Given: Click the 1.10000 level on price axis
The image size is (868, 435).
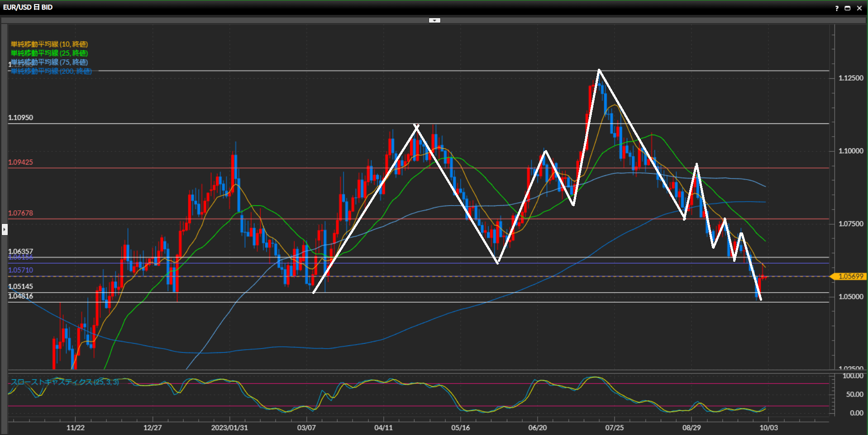Looking at the screenshot, I should pyautogui.click(x=851, y=151).
